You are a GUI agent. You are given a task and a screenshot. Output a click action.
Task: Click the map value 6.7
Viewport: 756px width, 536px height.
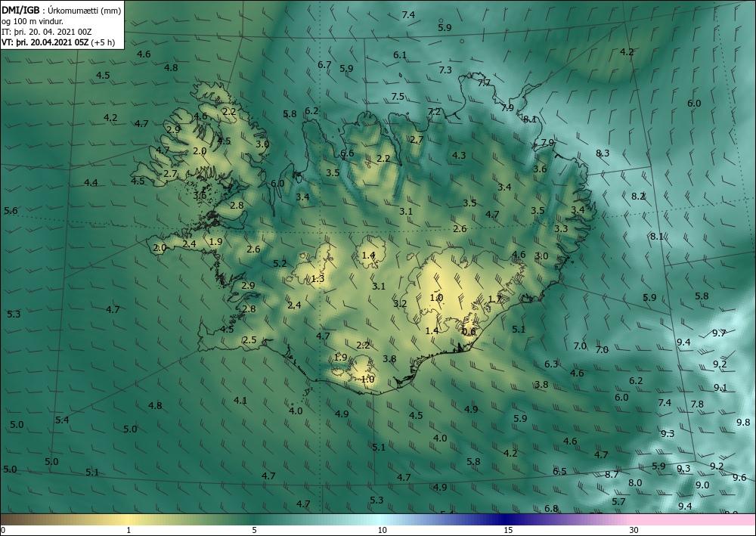click(x=324, y=64)
